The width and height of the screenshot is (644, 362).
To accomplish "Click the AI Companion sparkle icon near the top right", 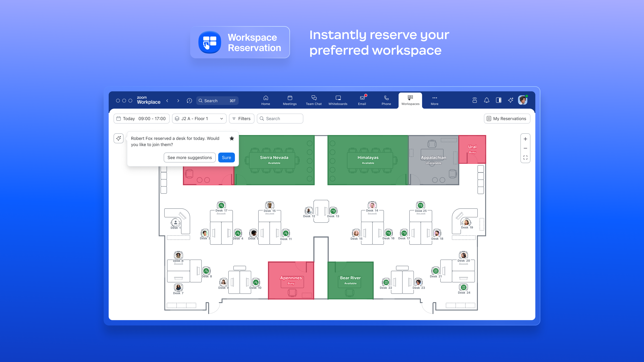I will 510,100.
